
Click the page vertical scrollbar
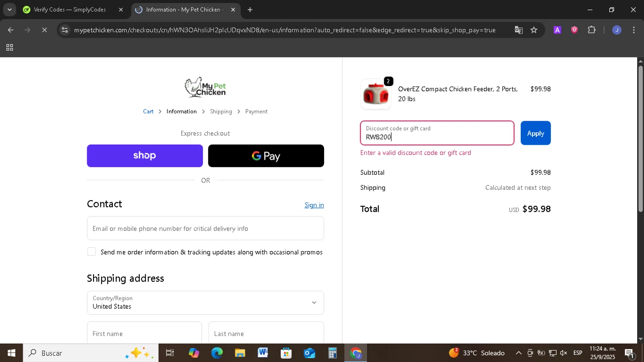tap(641, 138)
